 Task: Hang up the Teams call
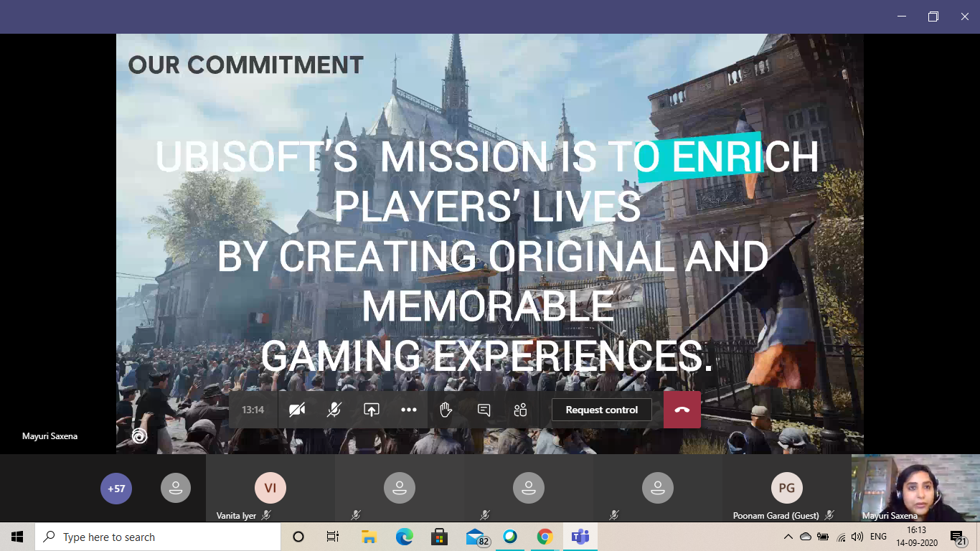[x=682, y=409]
